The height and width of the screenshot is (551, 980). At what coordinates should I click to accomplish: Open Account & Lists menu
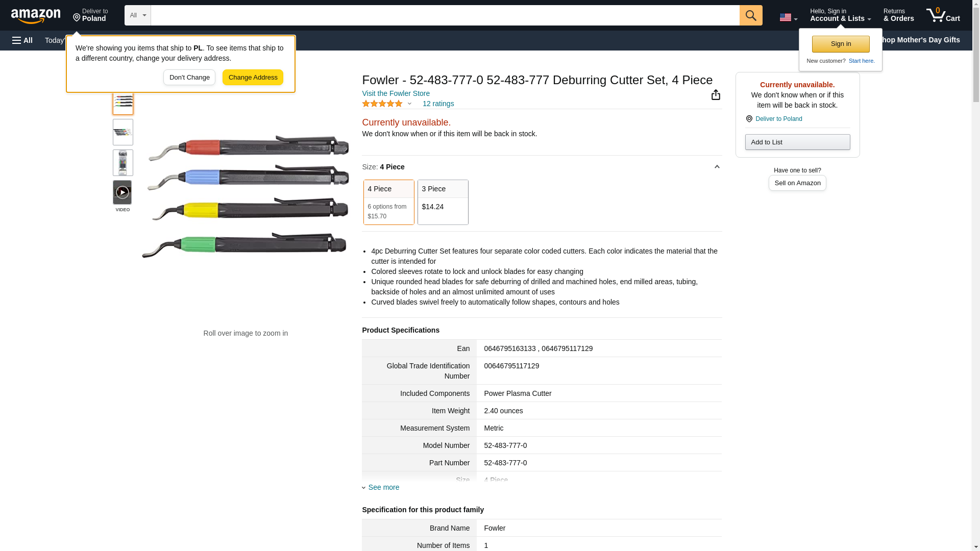point(840,15)
